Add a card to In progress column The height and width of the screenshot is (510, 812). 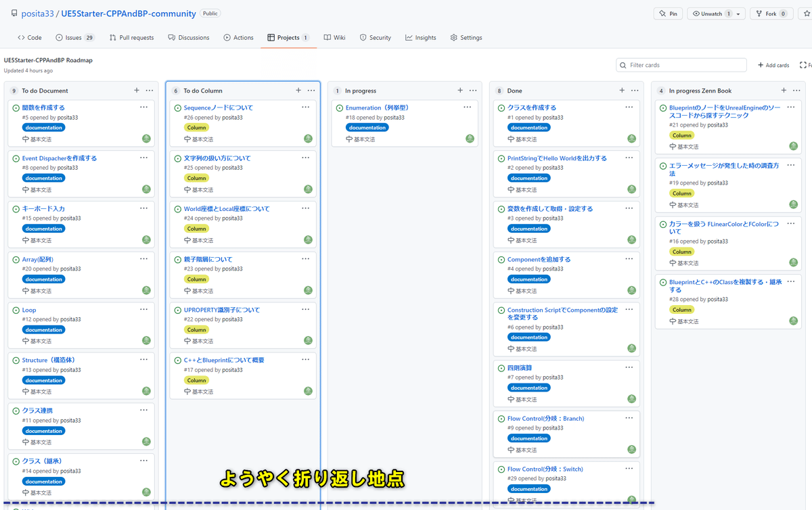[460, 91]
